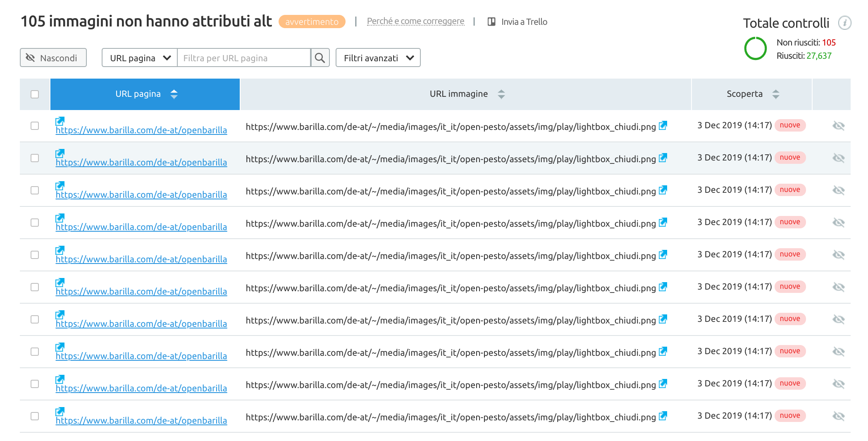Hide the fourth row with its crossed-eye icon
Screen dimensions: 868x441
[x=838, y=222]
